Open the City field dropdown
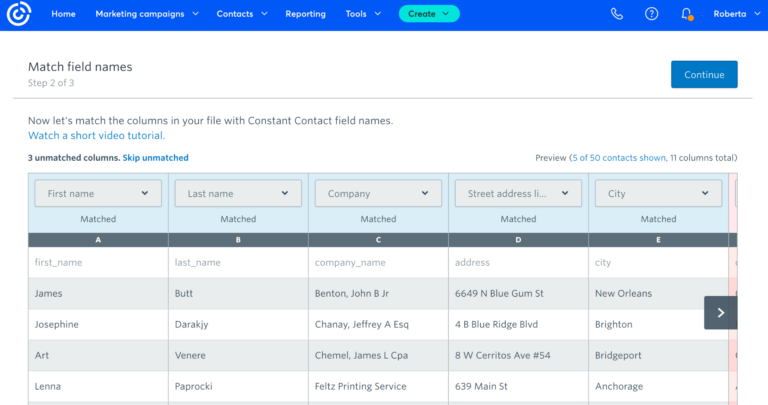This screenshot has width=768, height=405. tap(658, 193)
